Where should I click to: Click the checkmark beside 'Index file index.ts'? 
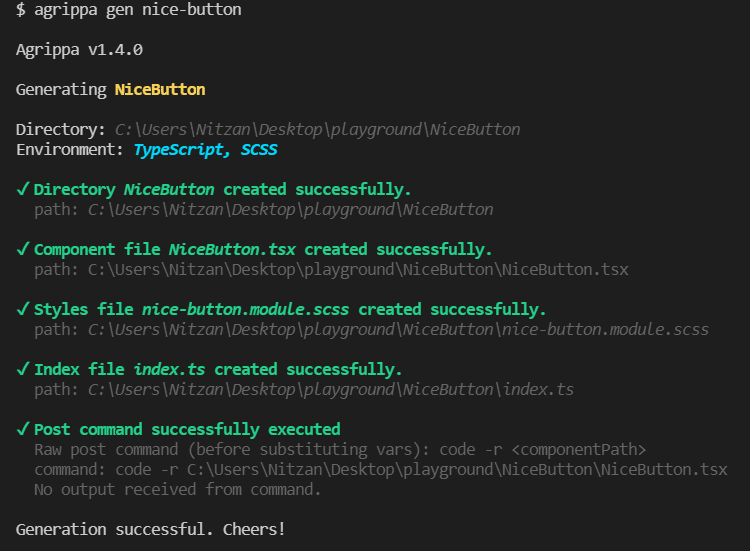point(23,369)
